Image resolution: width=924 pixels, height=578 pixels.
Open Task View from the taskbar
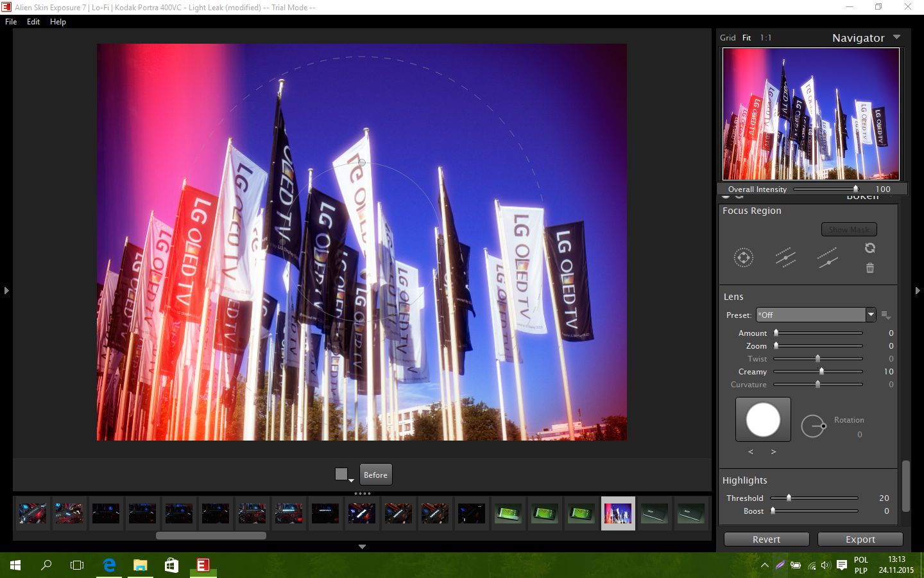click(x=77, y=565)
